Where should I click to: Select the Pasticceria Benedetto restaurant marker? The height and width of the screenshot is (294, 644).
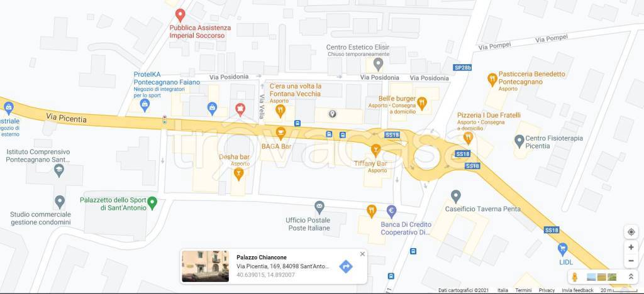492,79
